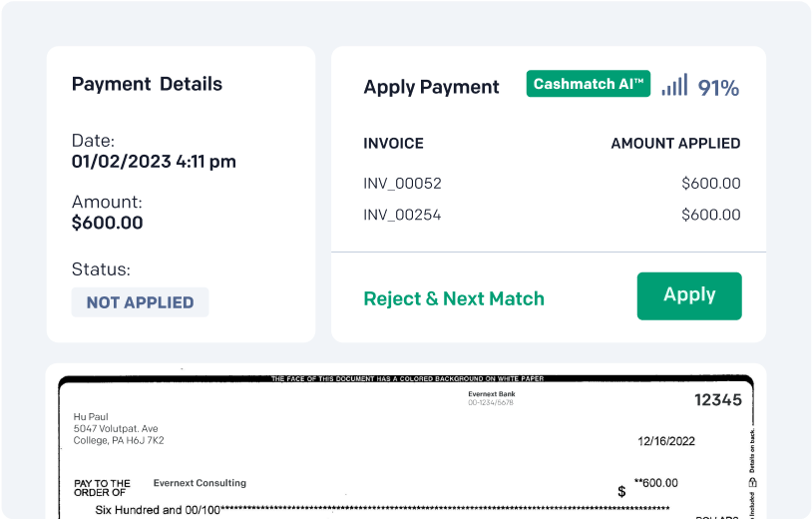812x519 pixels.
Task: Click the payee Evernext Consulting on check
Action: pos(200,483)
